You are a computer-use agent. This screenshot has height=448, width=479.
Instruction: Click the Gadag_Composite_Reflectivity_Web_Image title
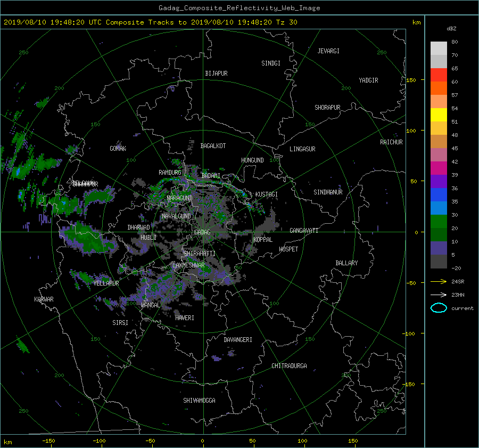(x=239, y=8)
